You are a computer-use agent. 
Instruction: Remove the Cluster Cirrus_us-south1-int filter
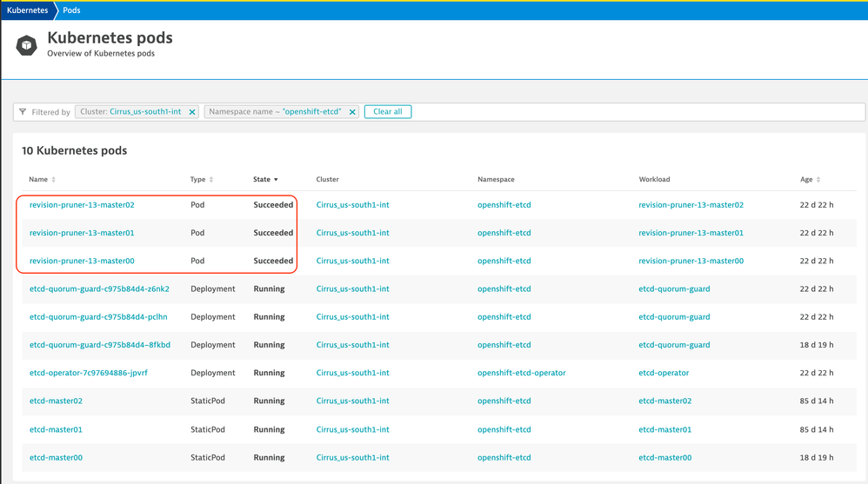pos(192,112)
